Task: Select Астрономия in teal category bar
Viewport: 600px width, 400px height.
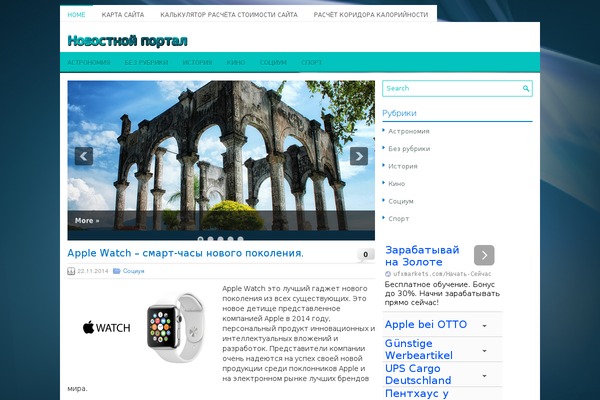Action: point(89,62)
